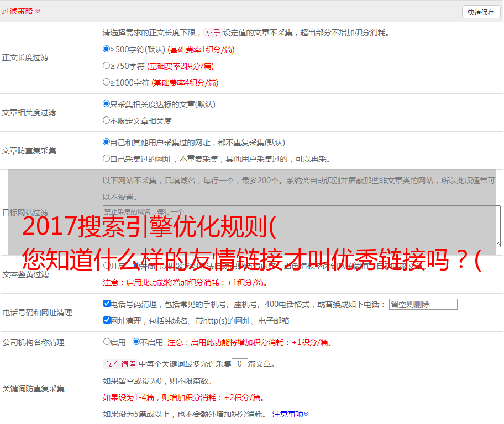Click the 公司机构名称清理 row label
This screenshot has width=504, height=424.
[33, 342]
